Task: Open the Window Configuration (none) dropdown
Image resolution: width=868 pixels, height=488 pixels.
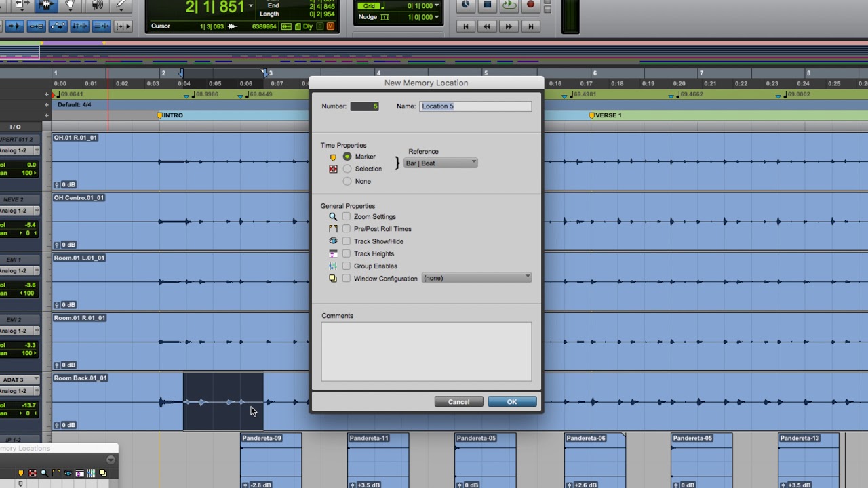Action: (x=476, y=278)
